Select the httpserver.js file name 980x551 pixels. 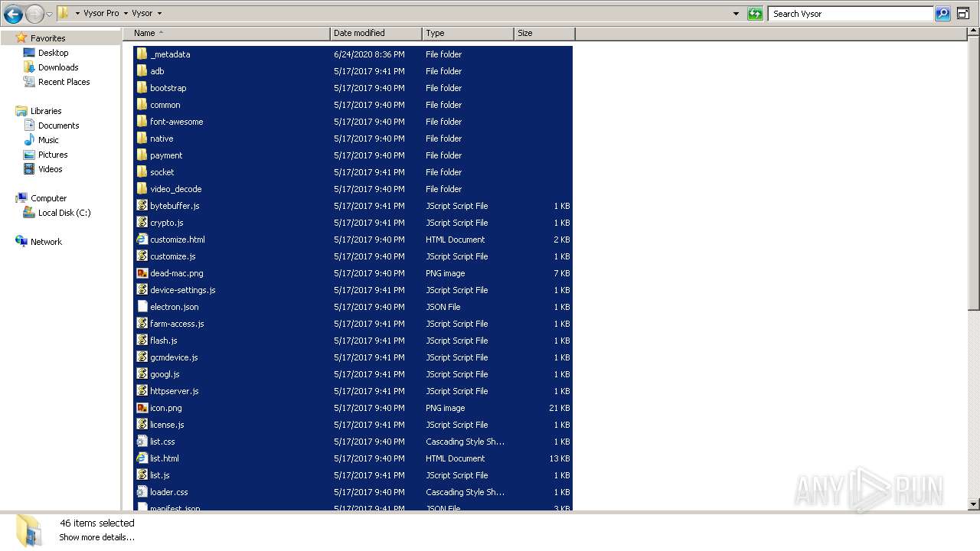pyautogui.click(x=175, y=391)
